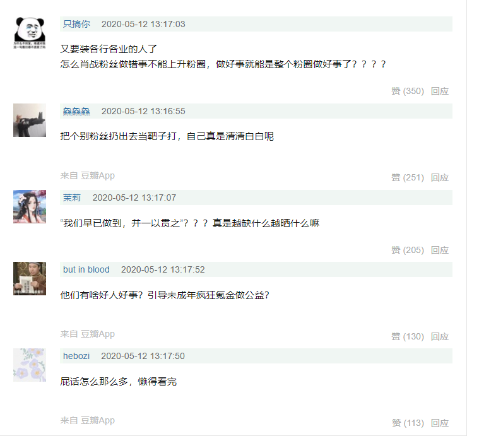
Task: Open 鑫鑫鑫's profile avatar image
Action: coord(30,120)
